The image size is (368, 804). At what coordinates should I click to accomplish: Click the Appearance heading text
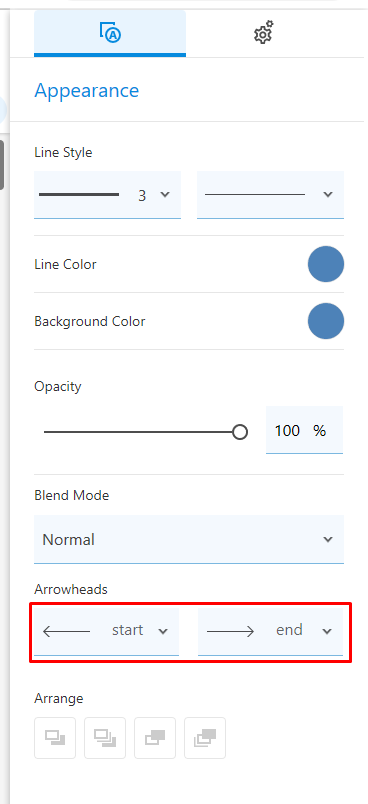tap(87, 90)
